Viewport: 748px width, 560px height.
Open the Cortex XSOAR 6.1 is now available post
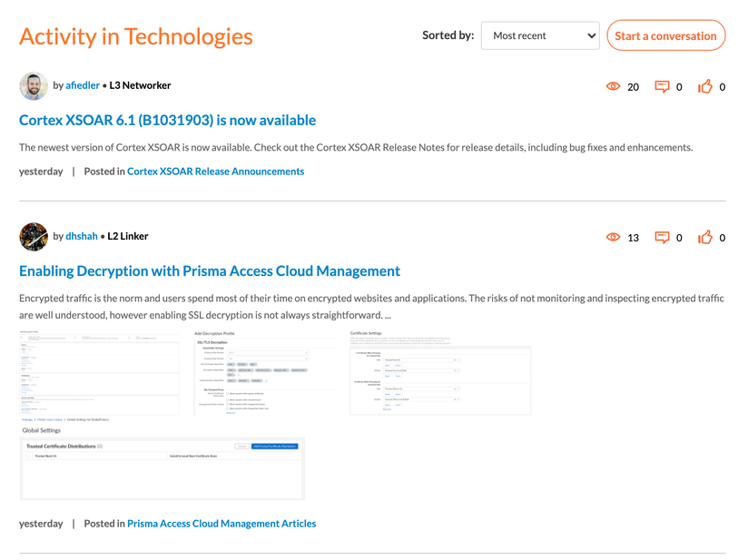[167, 120]
